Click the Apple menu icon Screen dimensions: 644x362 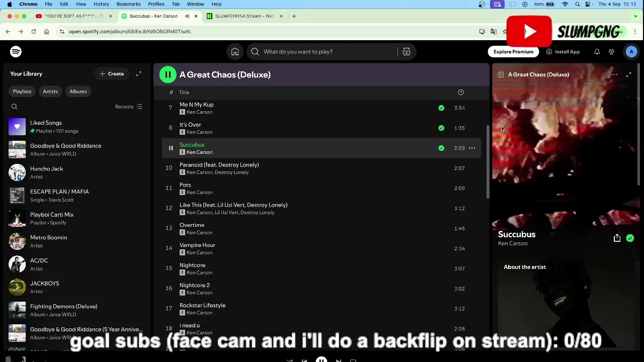[x=10, y=4]
